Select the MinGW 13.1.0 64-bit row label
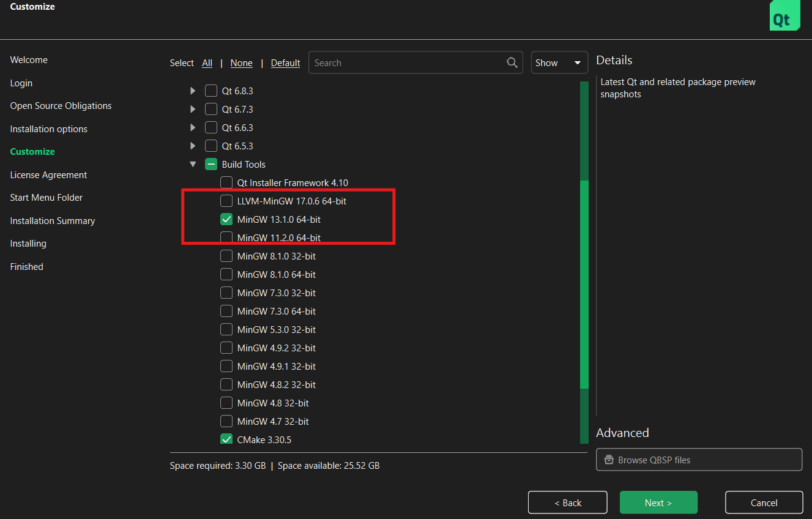The height and width of the screenshot is (519, 812). (279, 219)
